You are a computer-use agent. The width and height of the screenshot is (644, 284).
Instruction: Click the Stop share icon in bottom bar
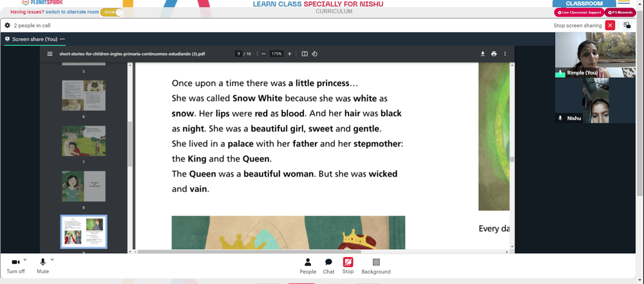point(348,262)
